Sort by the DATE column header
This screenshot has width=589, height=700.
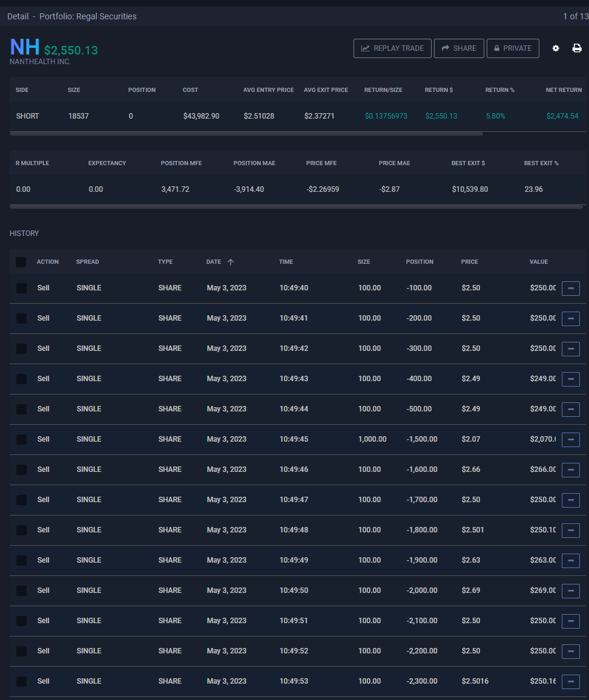click(x=214, y=262)
